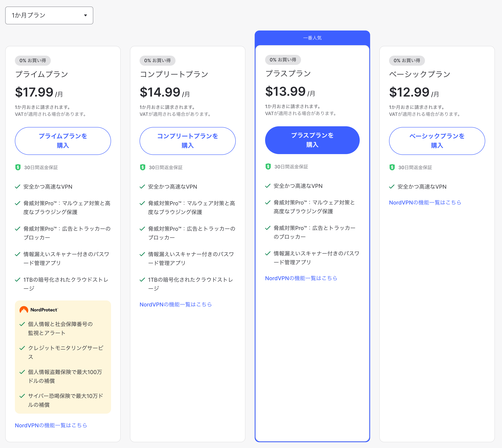Click クレジットモニタリングサービス text
Viewport: 502px width, 448px height.
click(x=66, y=352)
